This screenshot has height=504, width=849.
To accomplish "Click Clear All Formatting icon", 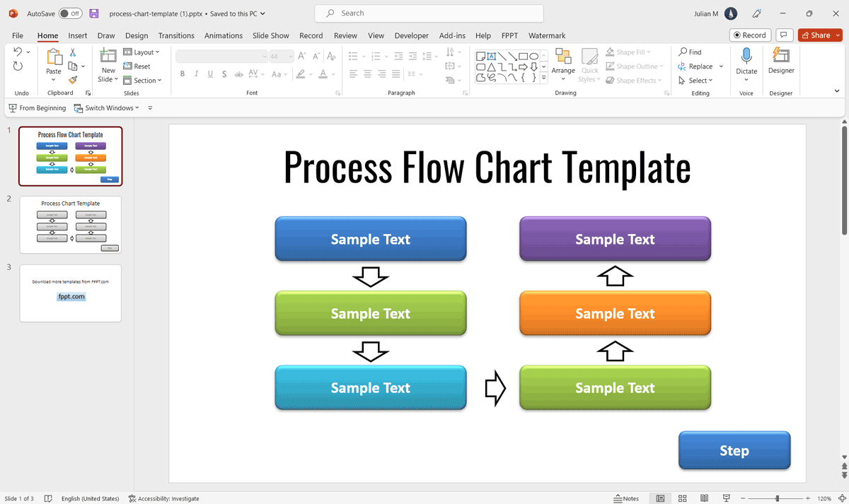I will (331, 56).
